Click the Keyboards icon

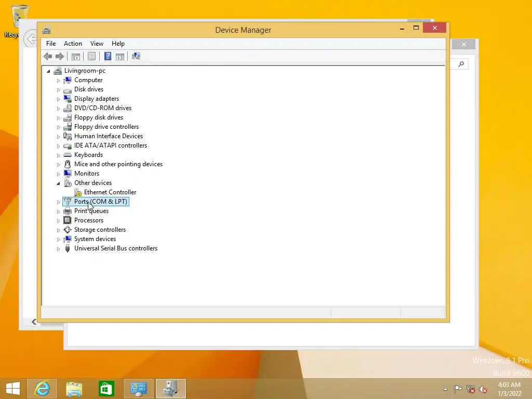coord(68,155)
